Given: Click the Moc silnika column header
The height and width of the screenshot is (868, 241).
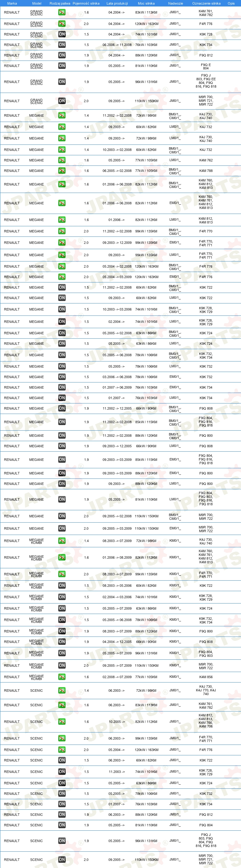Looking at the screenshot, I should click(x=146, y=3).
